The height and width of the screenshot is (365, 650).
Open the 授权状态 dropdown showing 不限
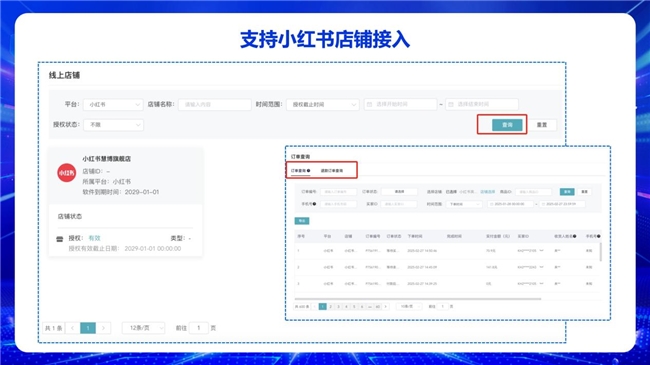[113, 124]
